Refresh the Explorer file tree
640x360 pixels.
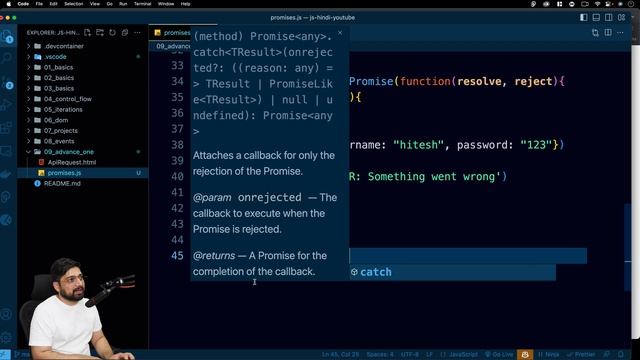point(112,32)
